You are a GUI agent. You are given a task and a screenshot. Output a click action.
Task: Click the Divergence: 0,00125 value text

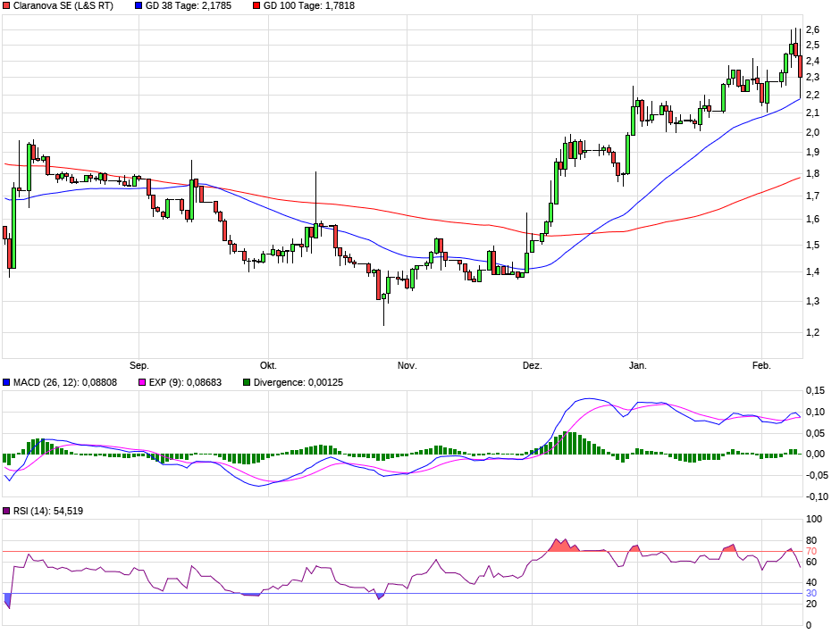[298, 382]
